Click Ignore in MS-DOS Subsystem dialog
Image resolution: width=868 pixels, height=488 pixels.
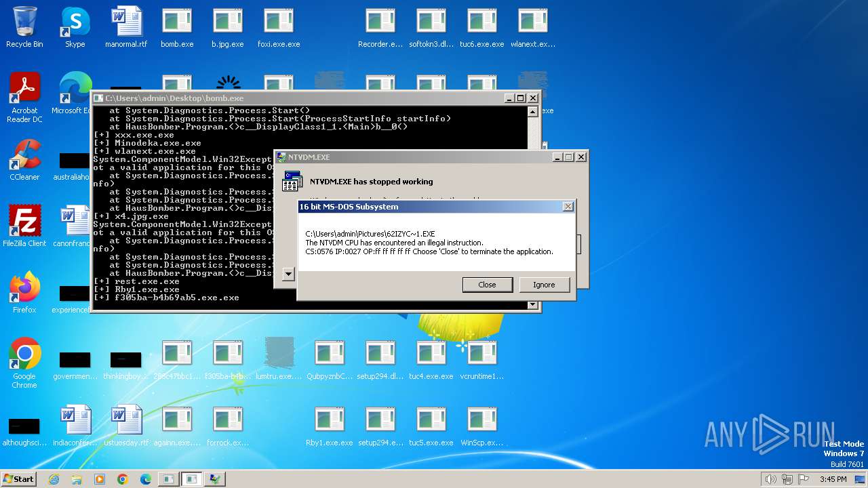(544, 285)
